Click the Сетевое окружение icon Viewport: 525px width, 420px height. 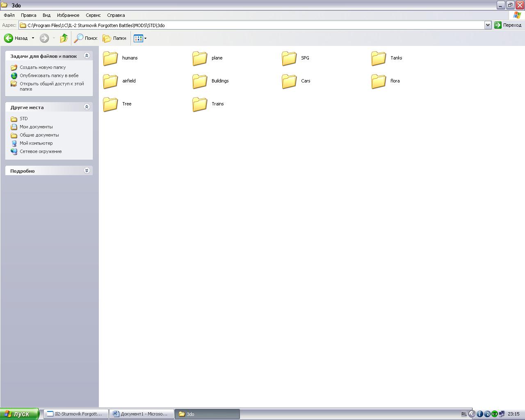[14, 151]
